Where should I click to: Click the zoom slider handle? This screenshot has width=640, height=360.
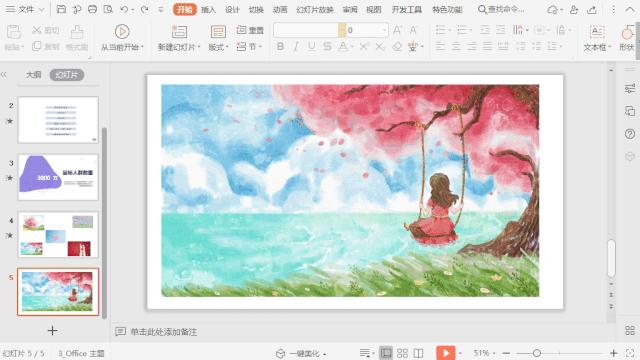coord(537,353)
